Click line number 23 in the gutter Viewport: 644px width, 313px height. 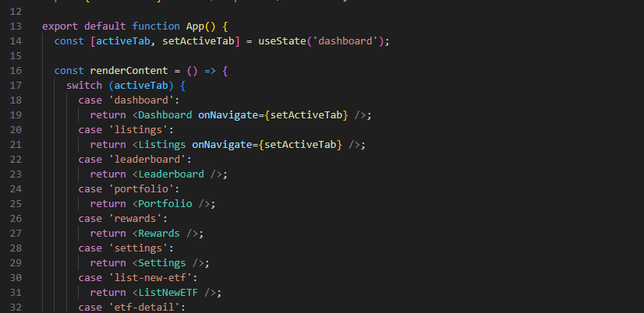[x=15, y=174]
